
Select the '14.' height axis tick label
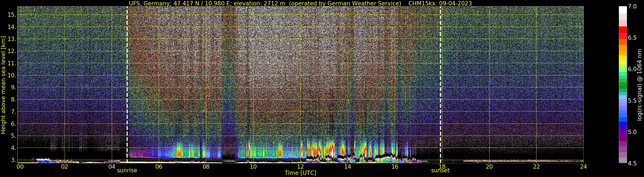[12, 27]
